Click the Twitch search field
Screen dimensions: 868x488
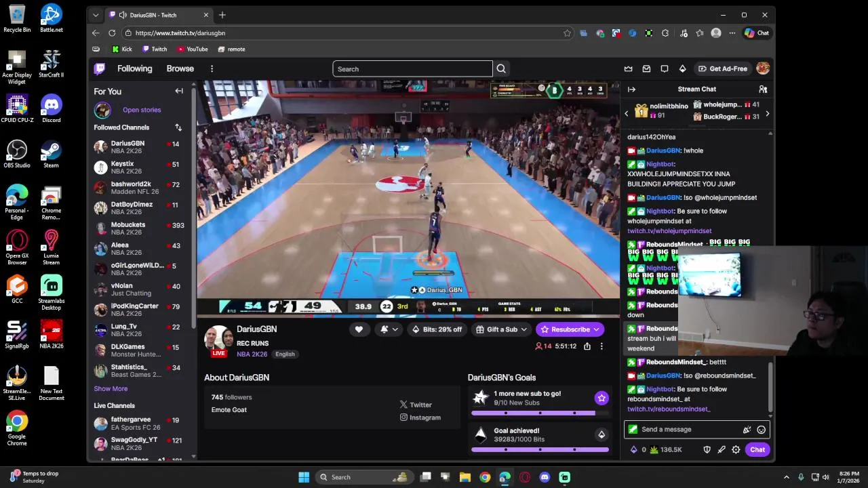point(412,68)
